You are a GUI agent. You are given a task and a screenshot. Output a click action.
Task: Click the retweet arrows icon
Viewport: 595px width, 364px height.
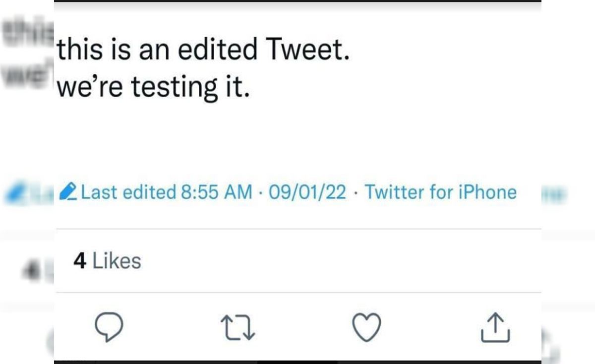(x=238, y=329)
